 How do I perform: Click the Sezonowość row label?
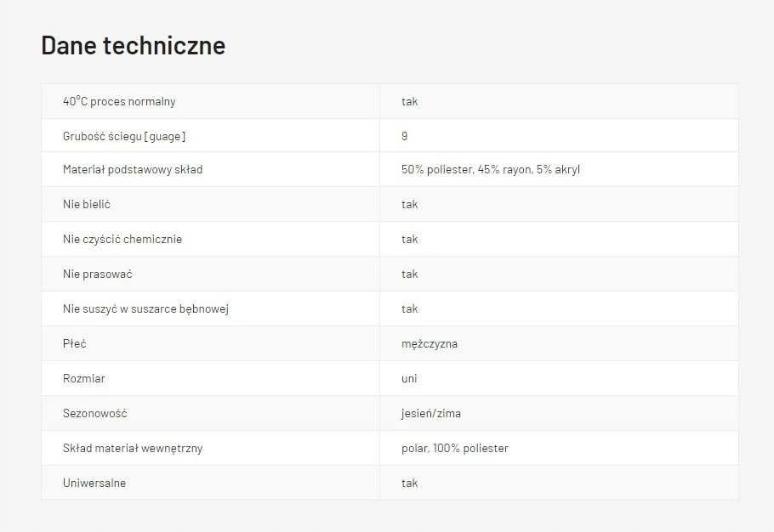point(94,414)
